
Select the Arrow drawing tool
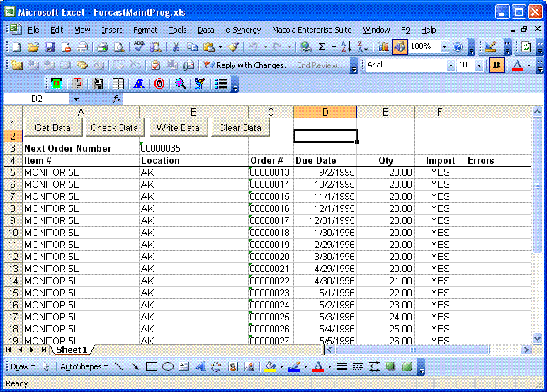point(135,366)
